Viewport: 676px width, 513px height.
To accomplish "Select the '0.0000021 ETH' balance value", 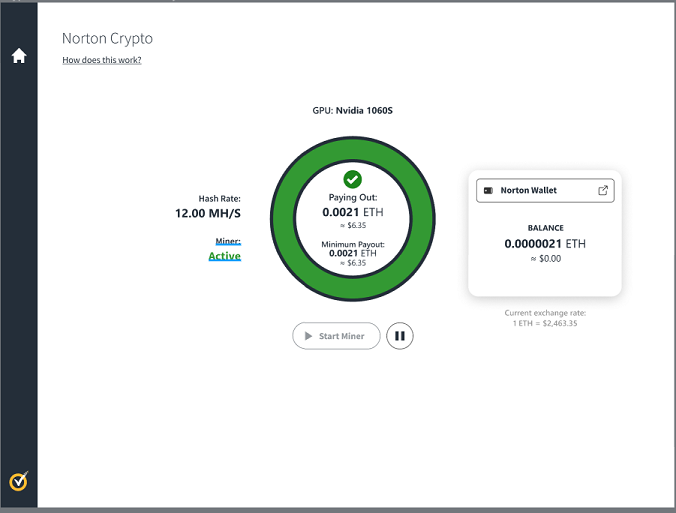I will tap(545, 244).
